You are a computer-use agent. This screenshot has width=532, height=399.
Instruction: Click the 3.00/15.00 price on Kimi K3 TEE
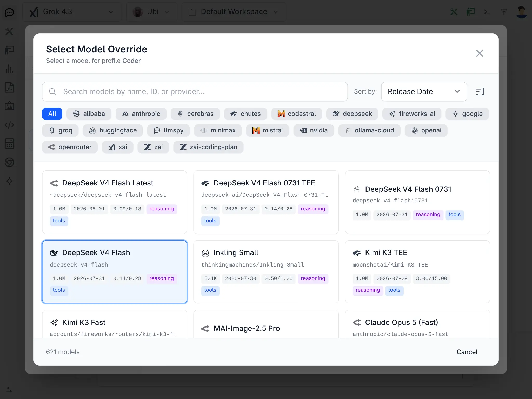click(431, 278)
